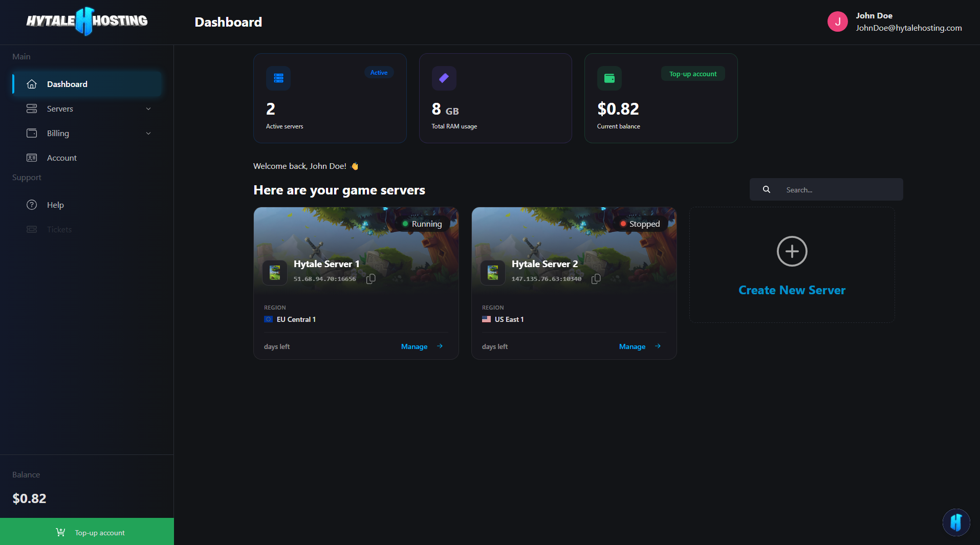Click Hytale Server 1 game thumbnail
This screenshot has width=980, height=545.
(x=275, y=273)
